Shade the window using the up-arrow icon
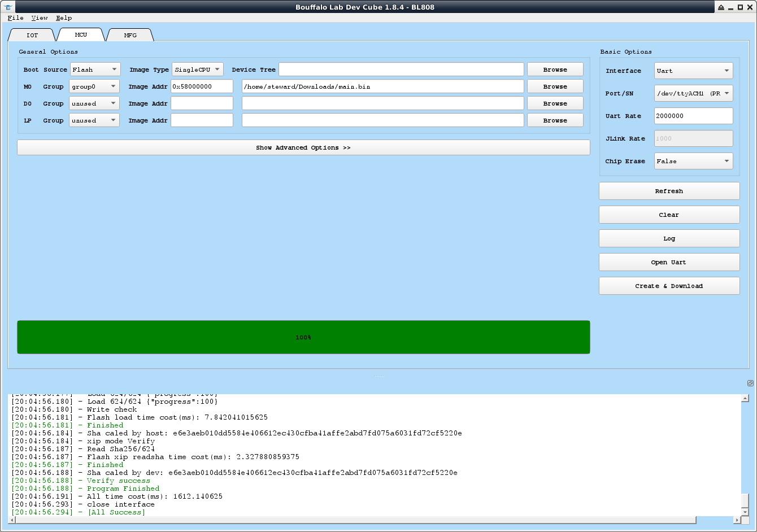 [x=721, y=7]
